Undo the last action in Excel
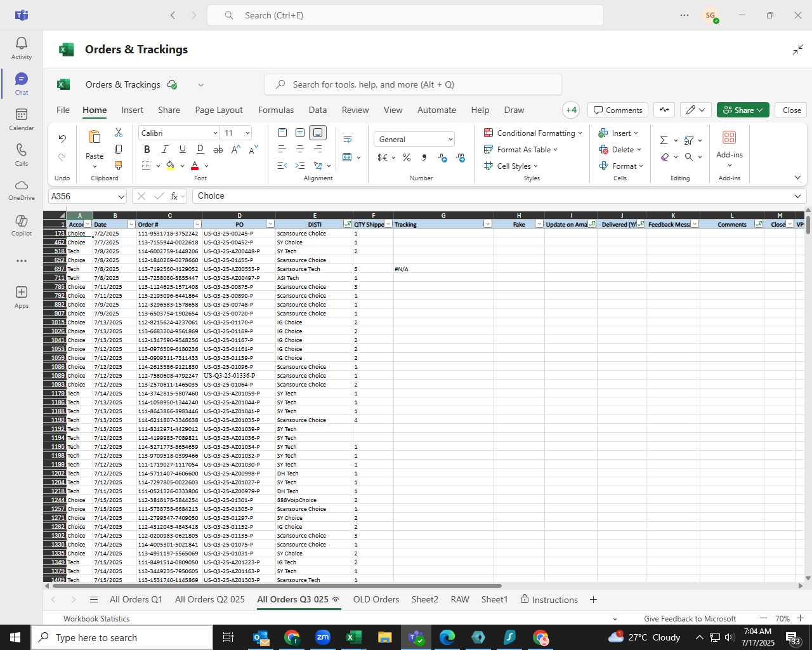The height and width of the screenshot is (650, 812). click(x=62, y=138)
